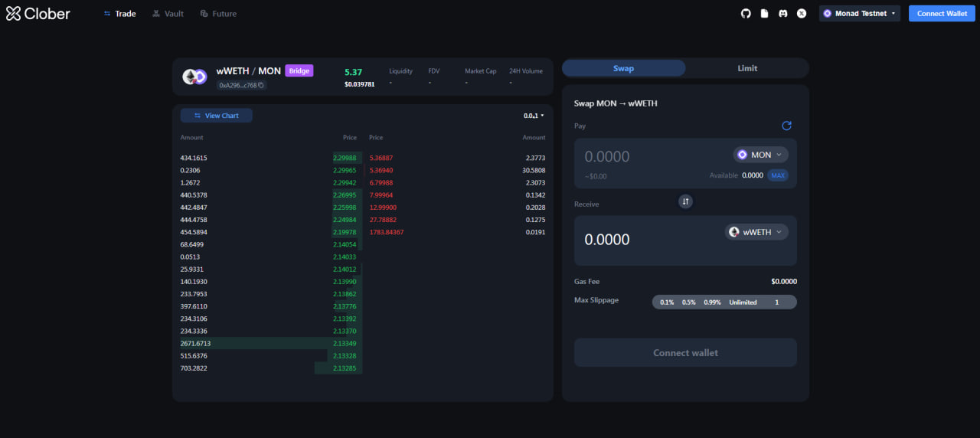Select Unlimited max slippage
Screen dimensions: 980x438
[x=743, y=302]
